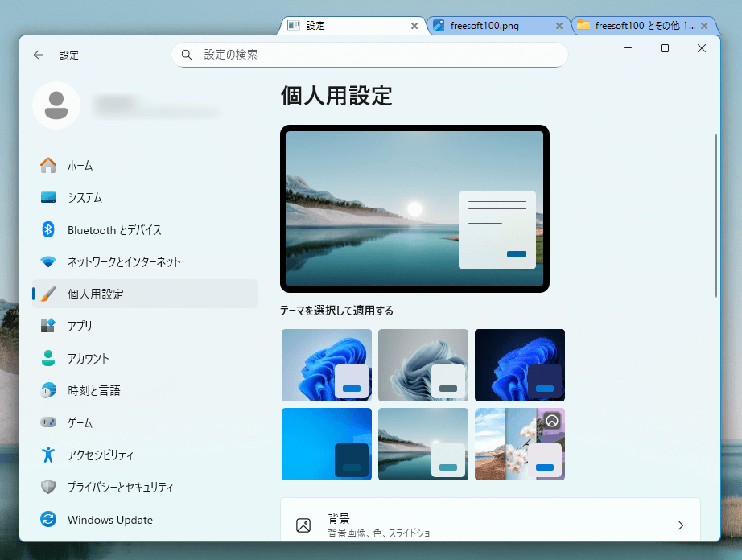Close the 設定 tab

[x=414, y=26]
